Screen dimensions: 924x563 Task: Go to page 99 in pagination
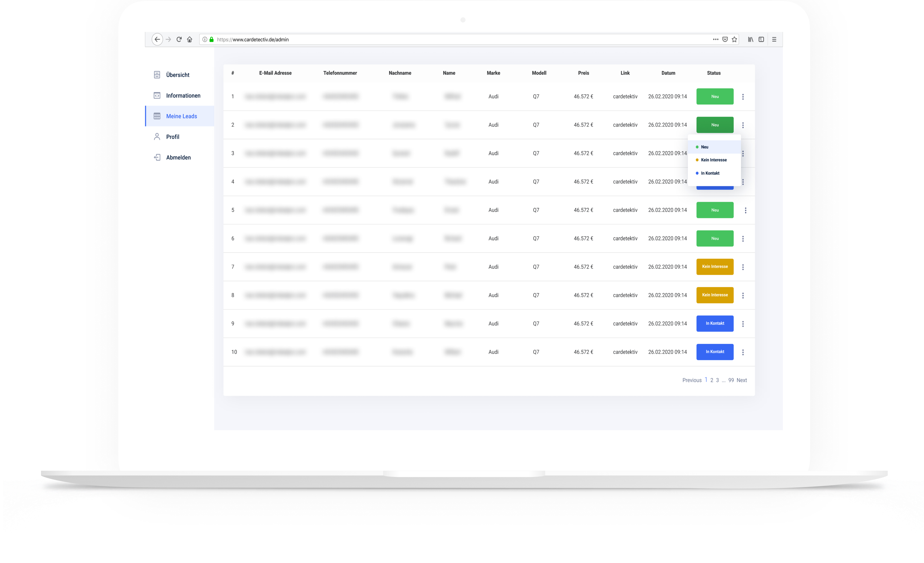click(731, 380)
